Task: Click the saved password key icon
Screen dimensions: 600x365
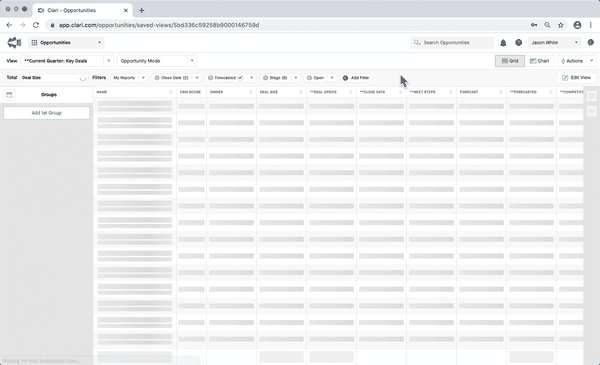Action: tap(534, 25)
